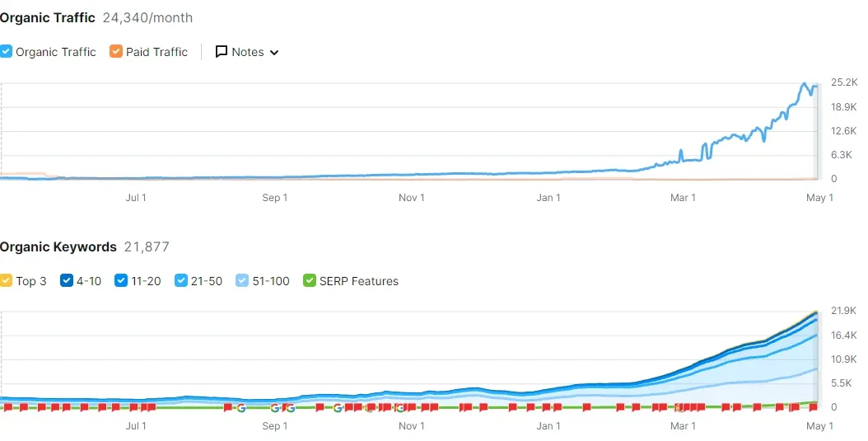Click the last red note flag at May 1
Image resolution: width=868 pixels, height=441 pixels.
(x=813, y=407)
